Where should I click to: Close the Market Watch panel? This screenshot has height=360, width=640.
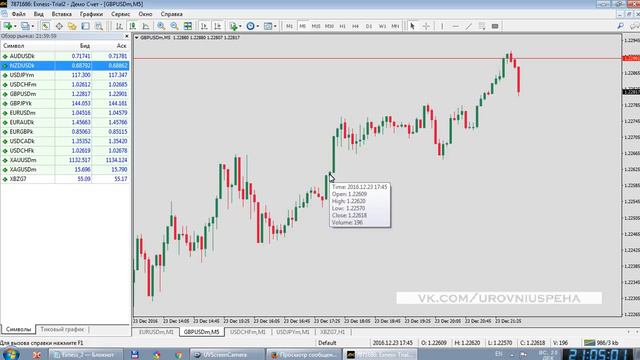127,36
